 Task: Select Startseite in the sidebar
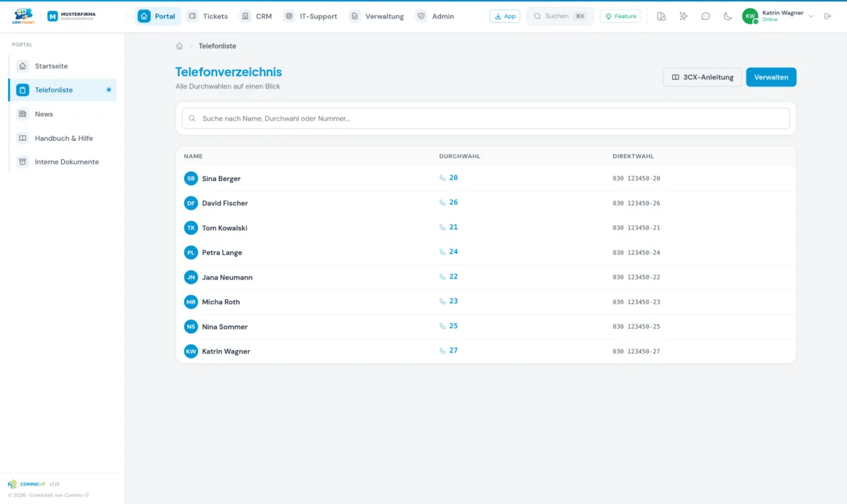tap(63, 66)
